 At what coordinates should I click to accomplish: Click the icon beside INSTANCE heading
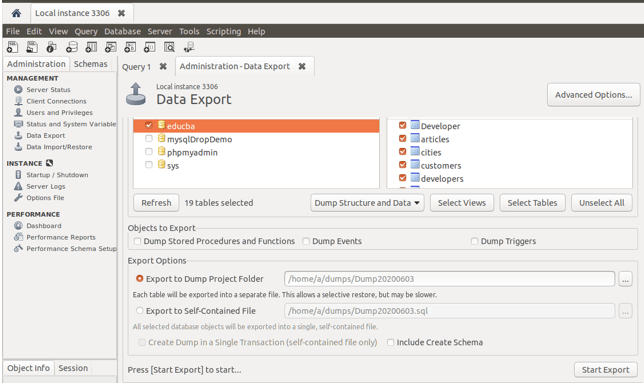click(49, 163)
